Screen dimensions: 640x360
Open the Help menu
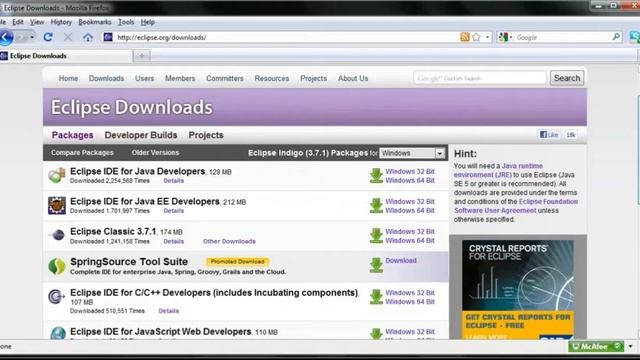[x=148, y=22]
